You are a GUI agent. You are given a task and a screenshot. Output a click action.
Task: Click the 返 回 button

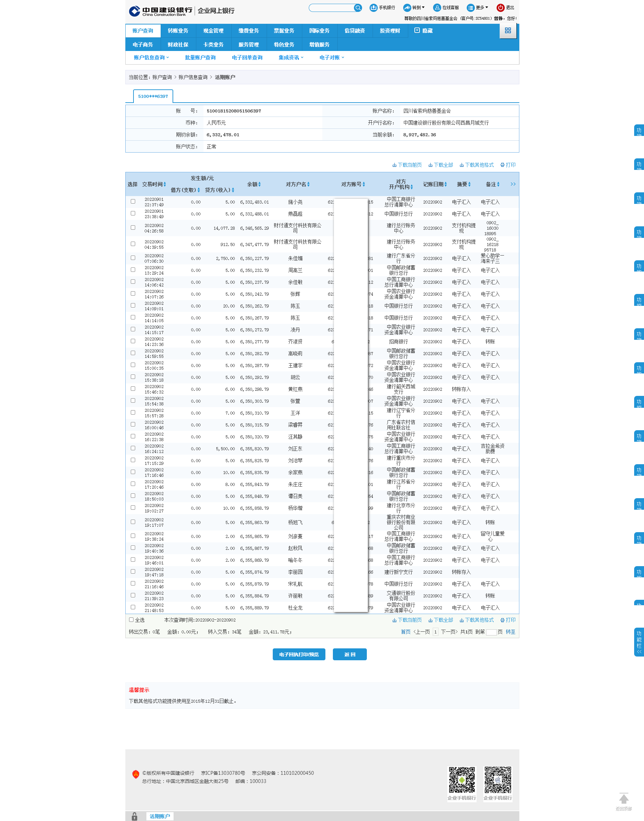(x=350, y=654)
